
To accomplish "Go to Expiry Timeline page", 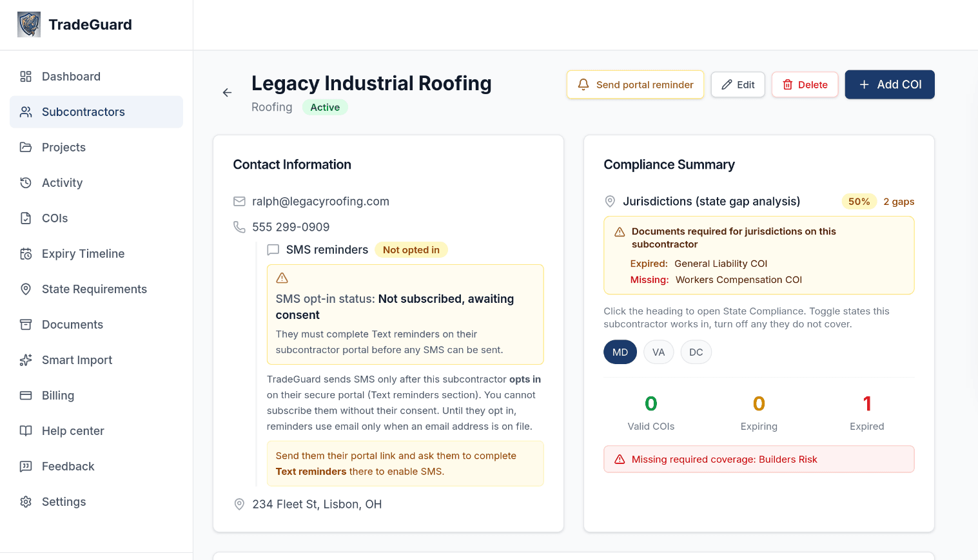I will click(x=96, y=254).
